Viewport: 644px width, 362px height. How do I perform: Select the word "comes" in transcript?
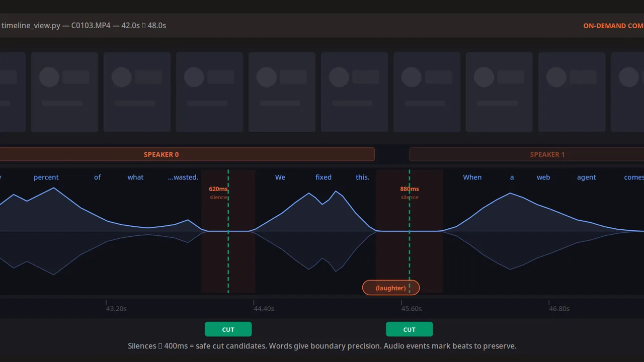634,177
